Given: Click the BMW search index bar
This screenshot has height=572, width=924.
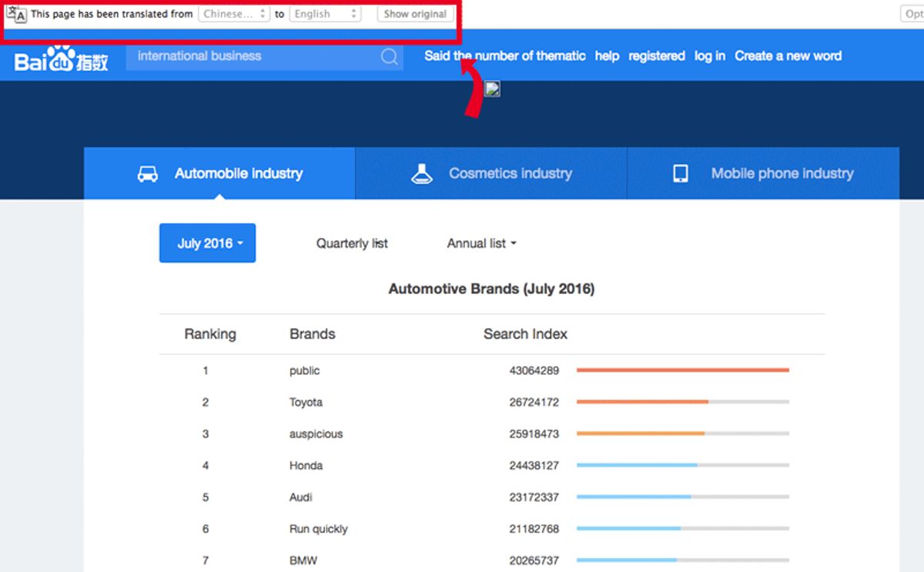Looking at the screenshot, I should point(683,560).
